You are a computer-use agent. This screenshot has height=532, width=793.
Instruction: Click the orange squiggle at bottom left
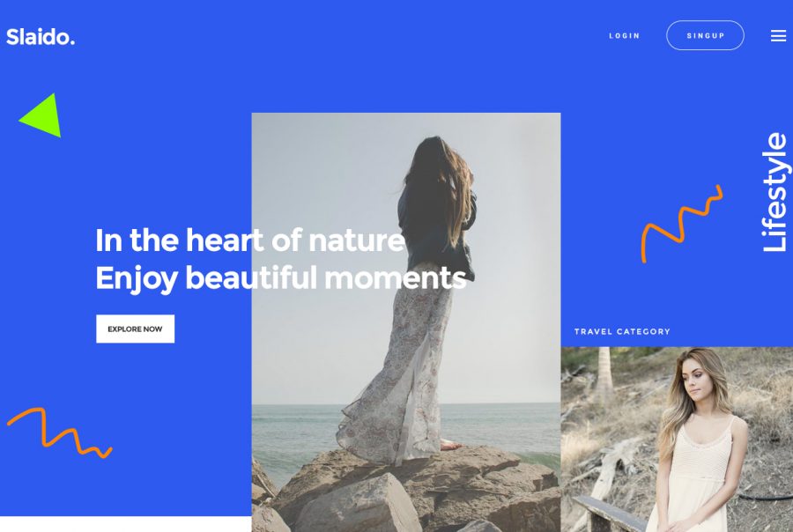coord(59,432)
